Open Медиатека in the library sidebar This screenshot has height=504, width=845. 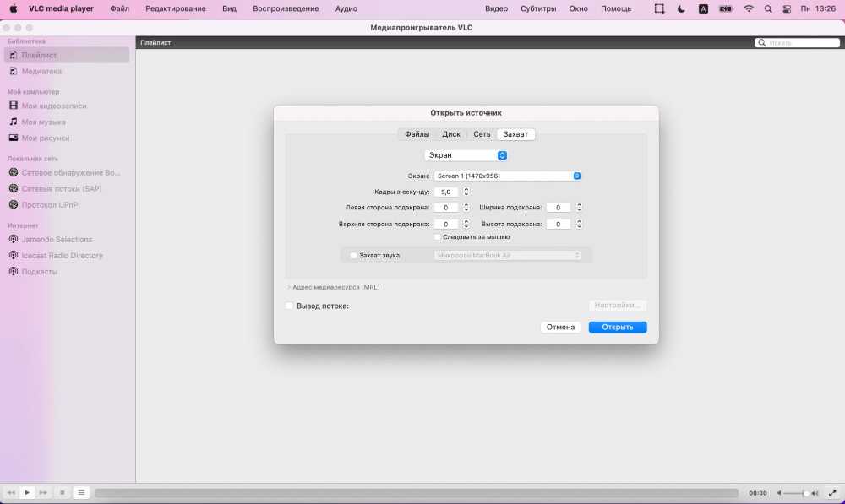[x=41, y=72]
